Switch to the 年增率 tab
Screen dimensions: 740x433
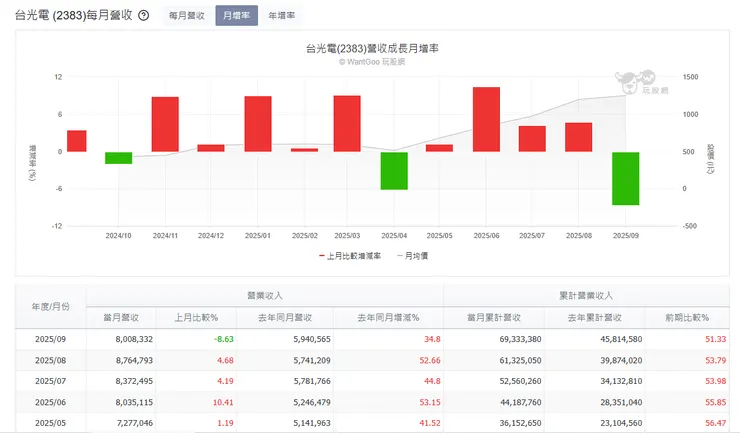pos(282,16)
